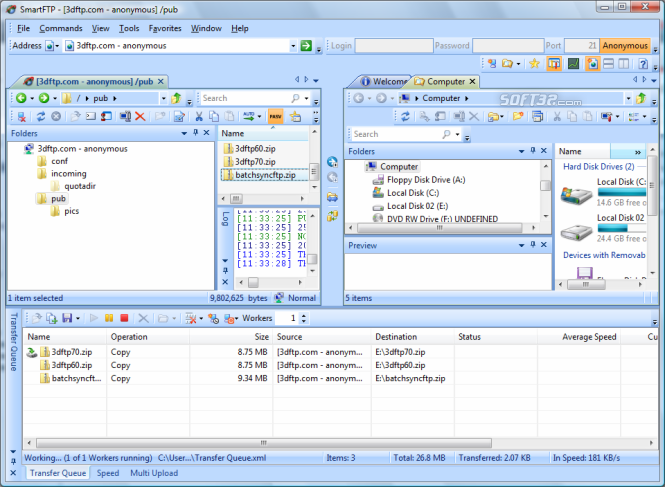
Task: Open the Tools menu
Action: [x=129, y=28]
